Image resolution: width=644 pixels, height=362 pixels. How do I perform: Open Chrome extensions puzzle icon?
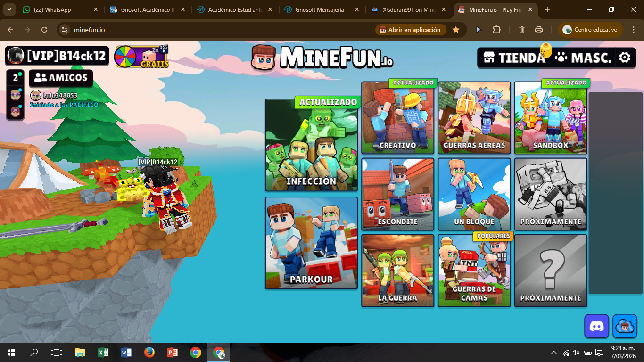496,30
